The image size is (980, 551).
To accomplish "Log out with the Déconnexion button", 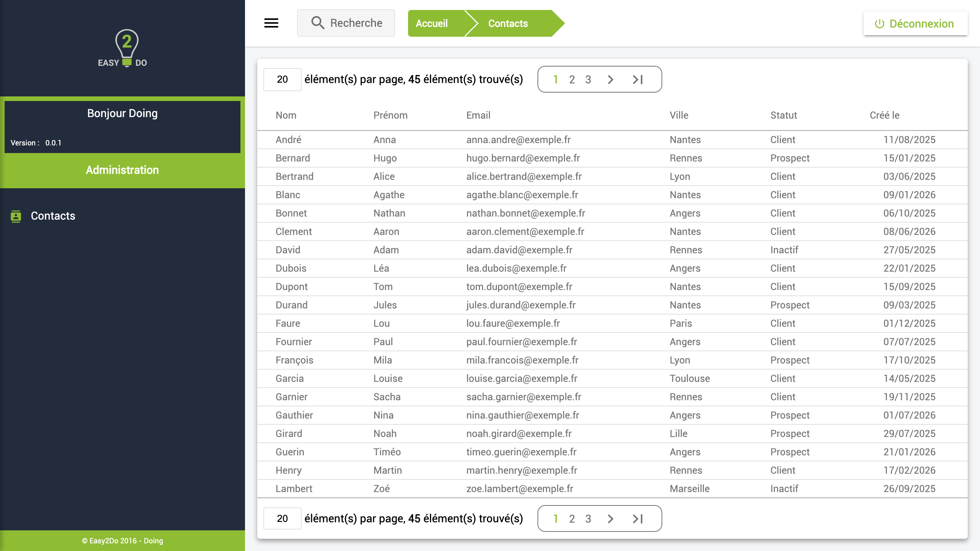I will (x=915, y=24).
